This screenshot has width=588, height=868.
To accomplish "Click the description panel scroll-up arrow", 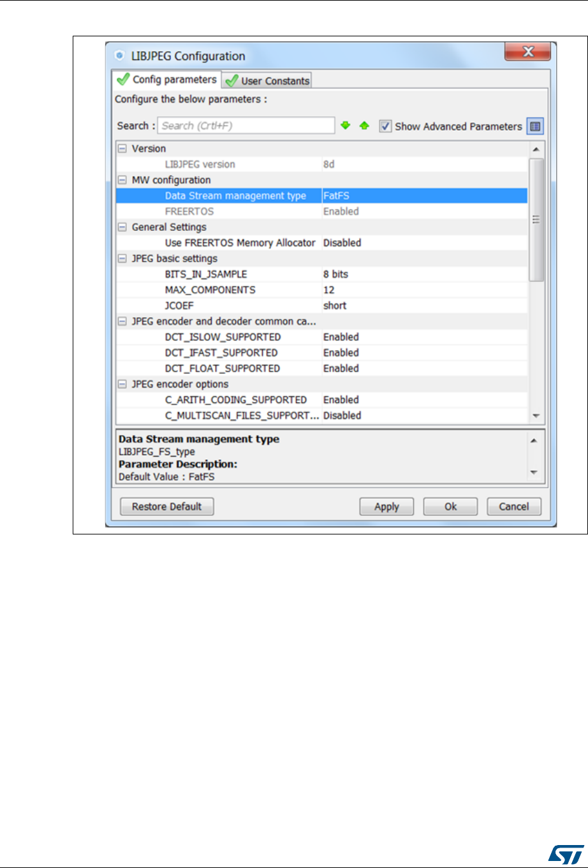I will pyautogui.click(x=534, y=440).
